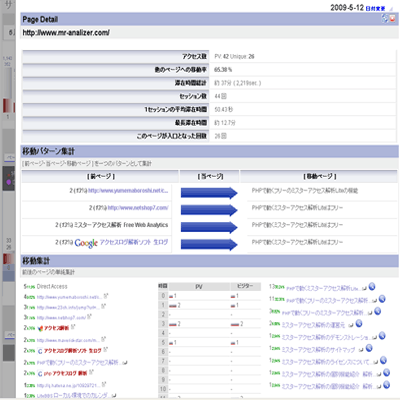
Task: Click the [前ページ] column header
Action: 101,176
